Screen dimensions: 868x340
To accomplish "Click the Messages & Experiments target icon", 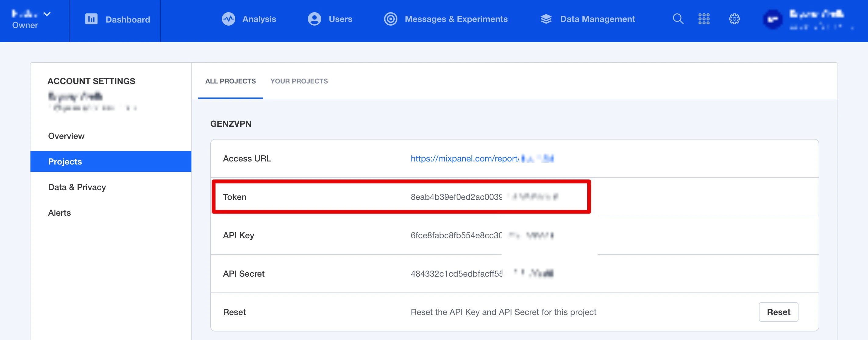I will pos(390,19).
